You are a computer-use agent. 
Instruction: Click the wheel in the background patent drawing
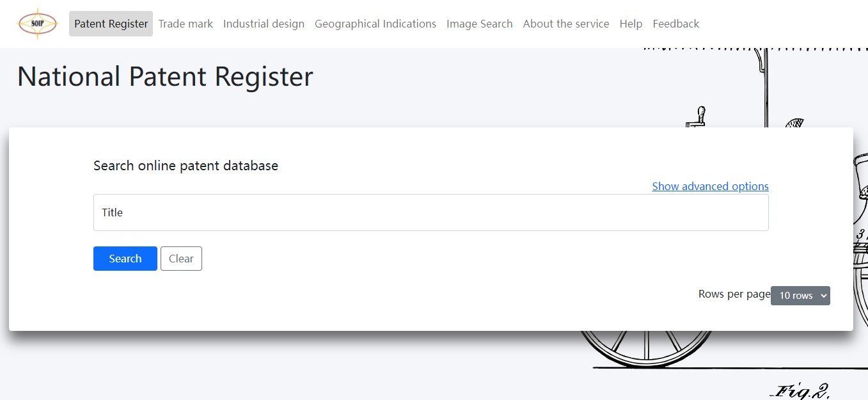coord(646,348)
